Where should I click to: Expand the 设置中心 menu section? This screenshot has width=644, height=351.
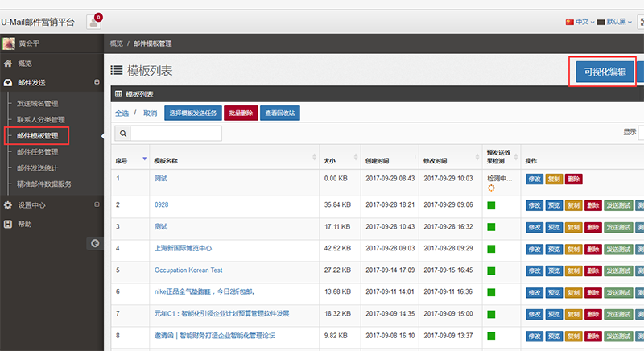[x=97, y=204]
